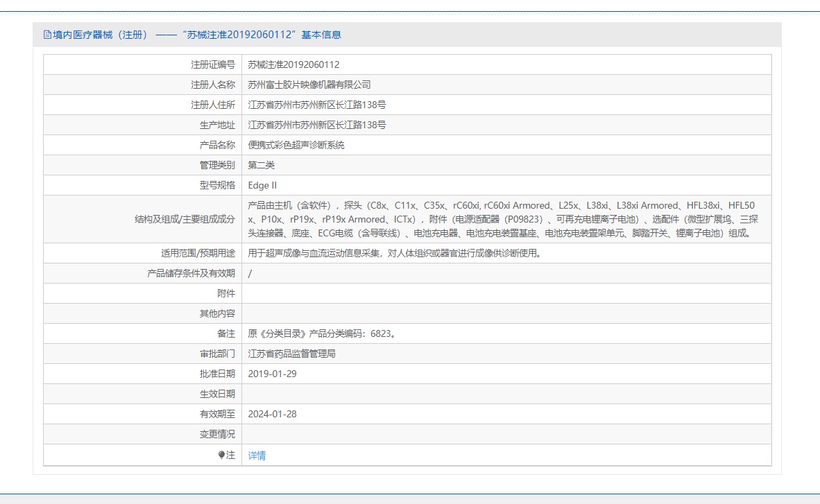The image size is (820, 504).
Task: Click the 生效日期 label
Action: click(x=218, y=394)
